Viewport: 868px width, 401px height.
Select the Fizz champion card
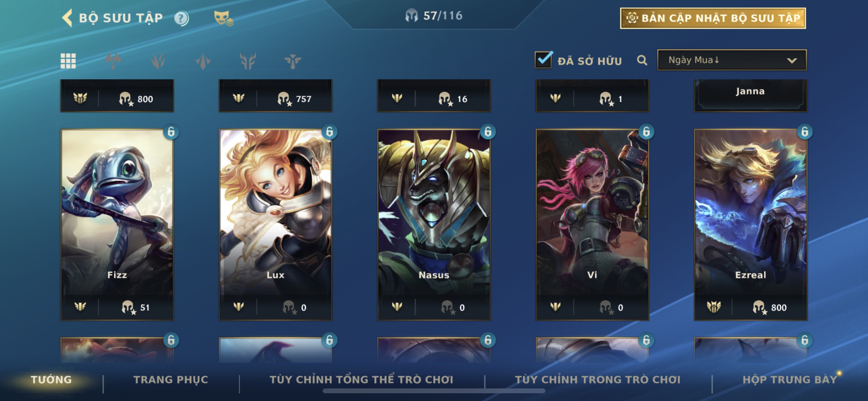click(117, 224)
